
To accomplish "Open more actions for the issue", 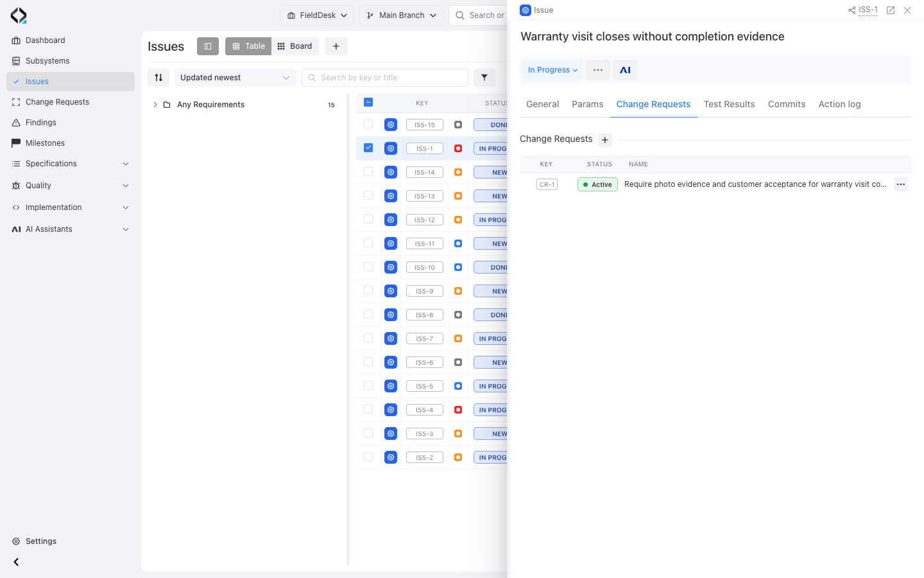I will click(598, 70).
